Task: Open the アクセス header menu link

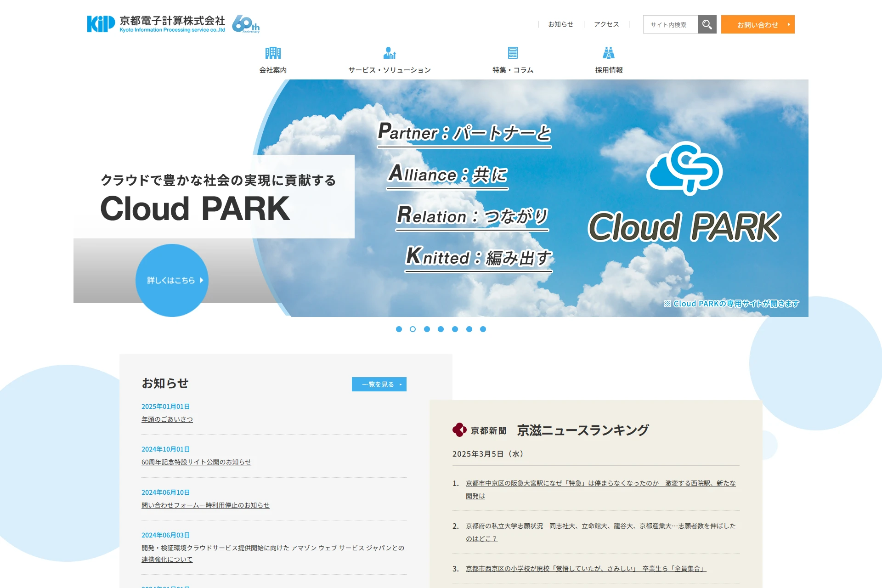Action: [x=606, y=24]
